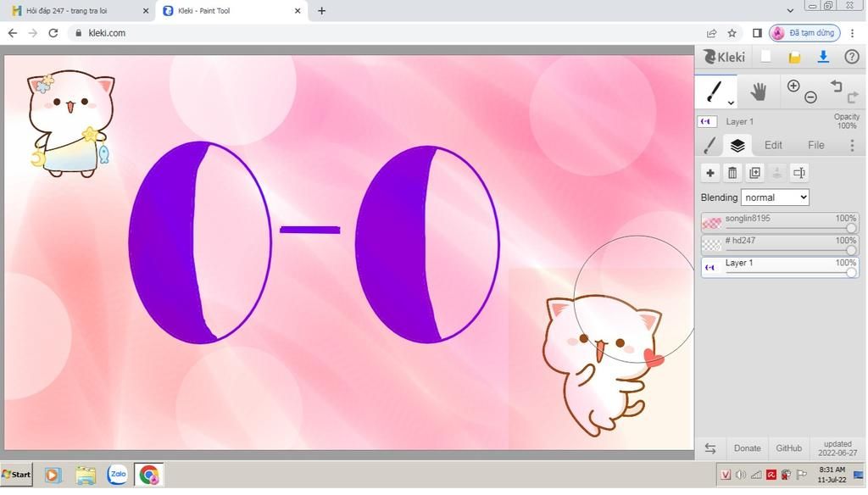Open the Windows Start menu
The height and width of the screenshot is (495, 868).
pyautogui.click(x=16, y=475)
